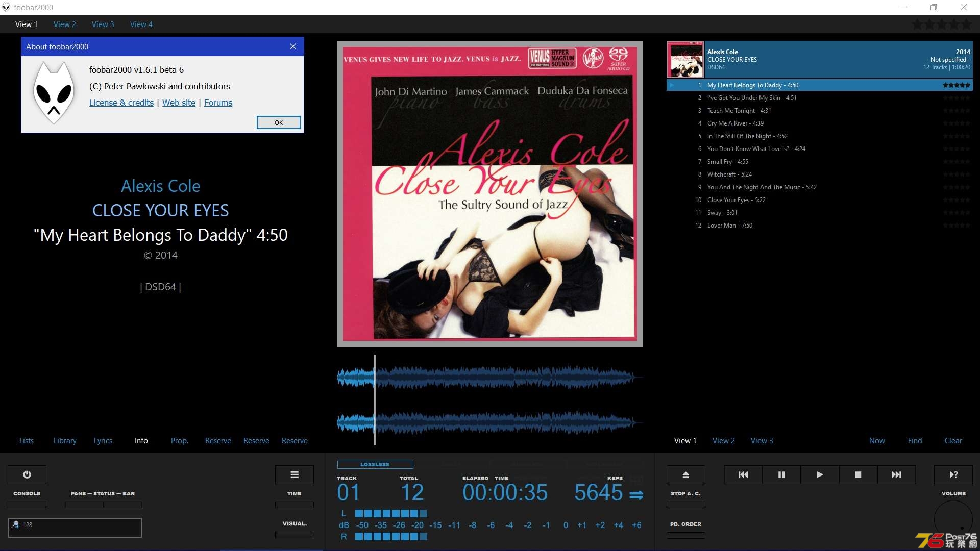The image size is (980, 551).
Task: Click the Stop playback icon
Action: pyautogui.click(x=858, y=474)
